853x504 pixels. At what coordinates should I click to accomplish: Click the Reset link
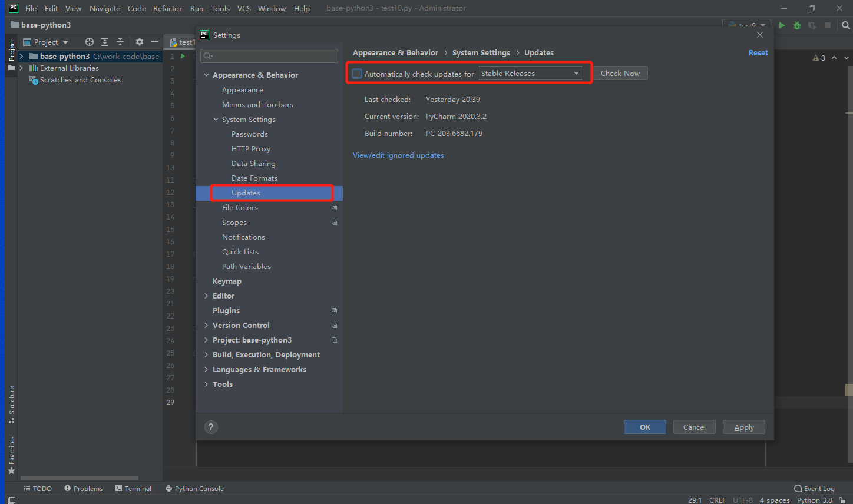(x=758, y=53)
